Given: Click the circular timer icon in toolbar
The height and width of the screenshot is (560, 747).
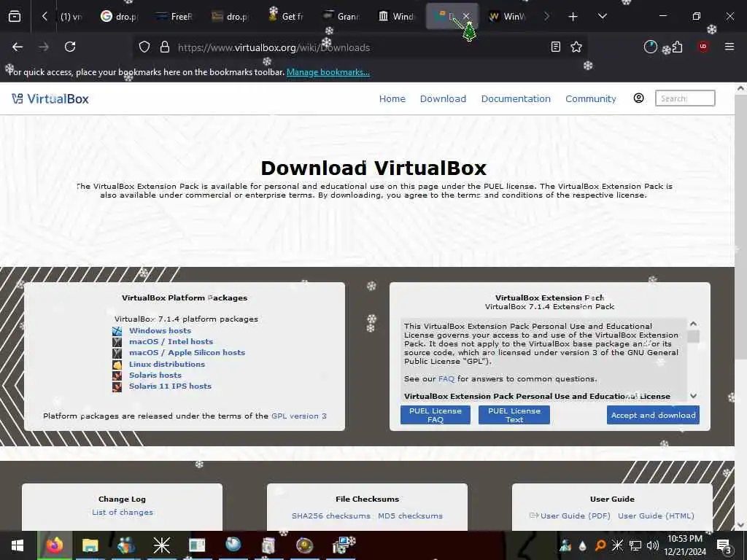Looking at the screenshot, I should [x=650, y=47].
